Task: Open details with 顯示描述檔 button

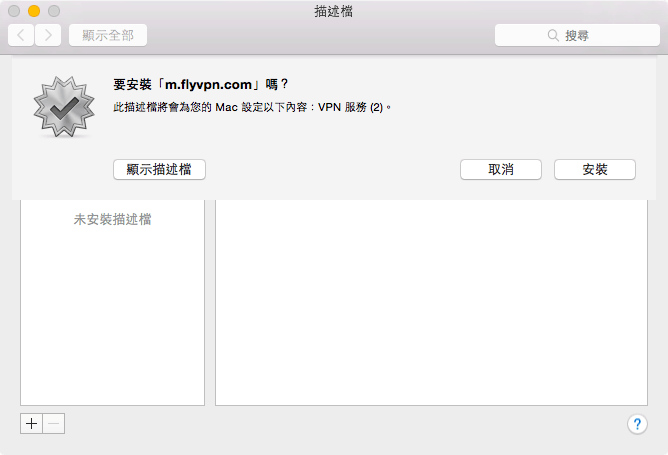Action: pos(159,170)
